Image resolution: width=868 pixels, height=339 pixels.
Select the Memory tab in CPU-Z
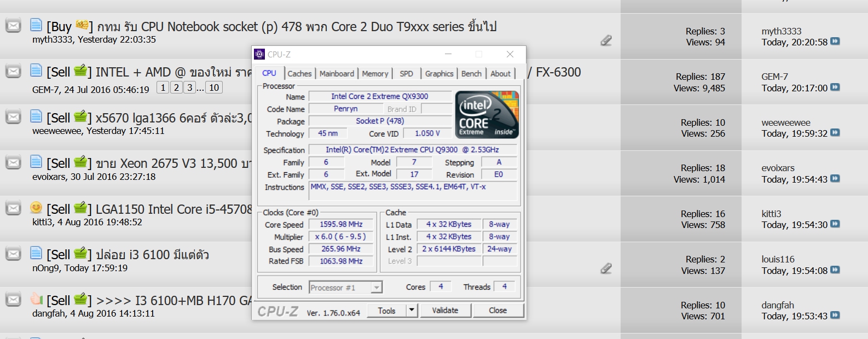coord(375,74)
